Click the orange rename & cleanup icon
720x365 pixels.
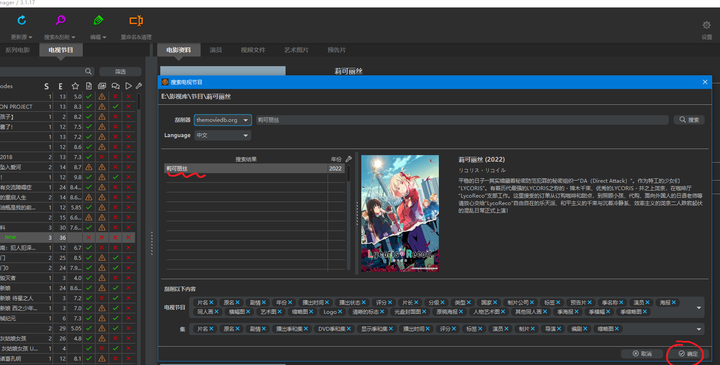(136, 20)
